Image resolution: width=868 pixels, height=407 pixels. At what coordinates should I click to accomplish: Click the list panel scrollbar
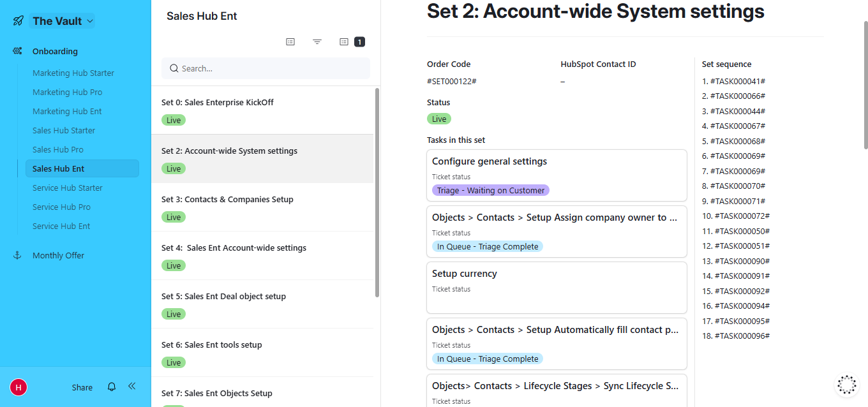pos(377,193)
